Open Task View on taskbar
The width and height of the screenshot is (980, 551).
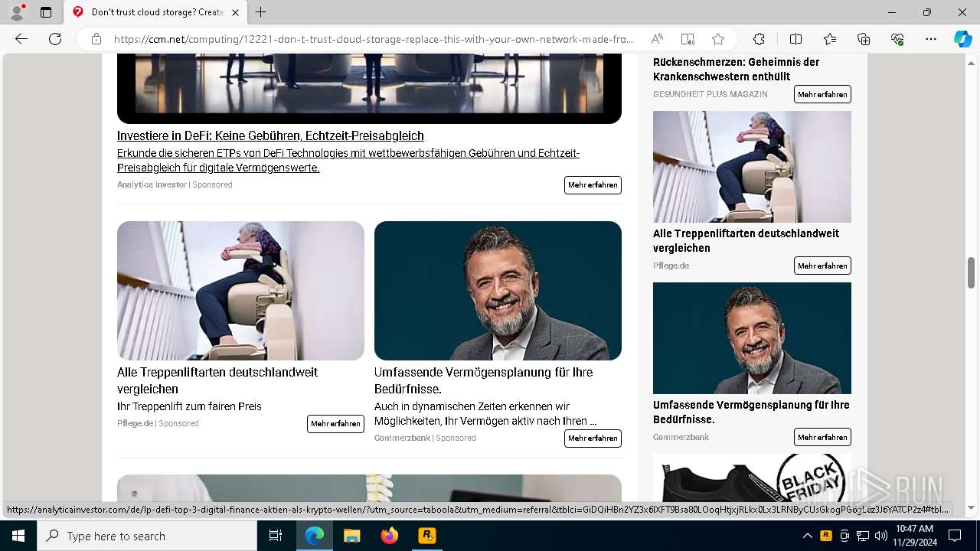tap(276, 536)
